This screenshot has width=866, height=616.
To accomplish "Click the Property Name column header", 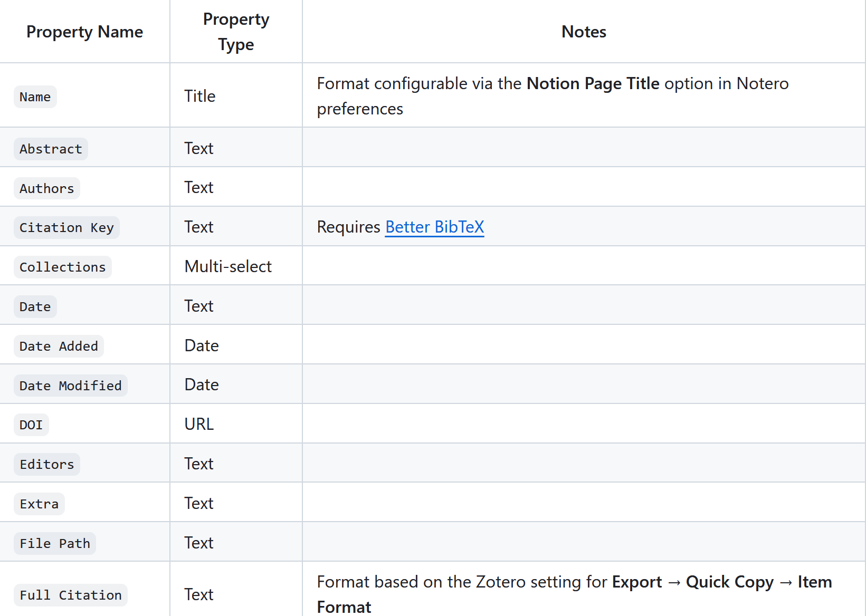I will [84, 32].
